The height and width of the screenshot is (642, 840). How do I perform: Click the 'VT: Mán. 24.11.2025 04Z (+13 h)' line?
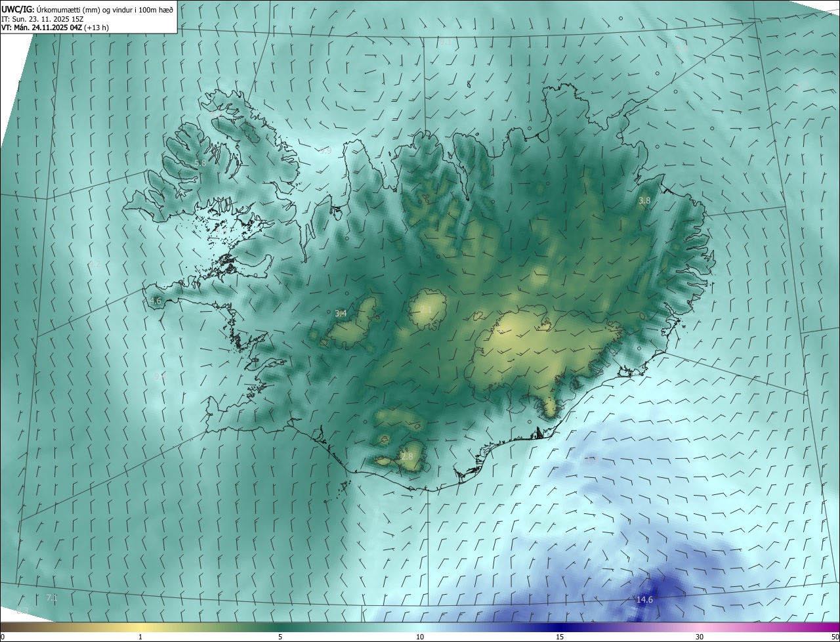point(55,28)
